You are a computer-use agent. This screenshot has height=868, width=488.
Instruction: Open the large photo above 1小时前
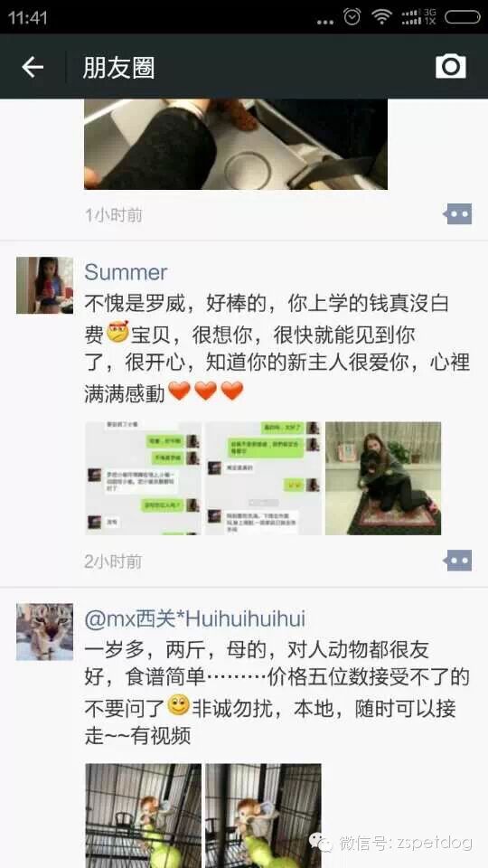(x=236, y=145)
